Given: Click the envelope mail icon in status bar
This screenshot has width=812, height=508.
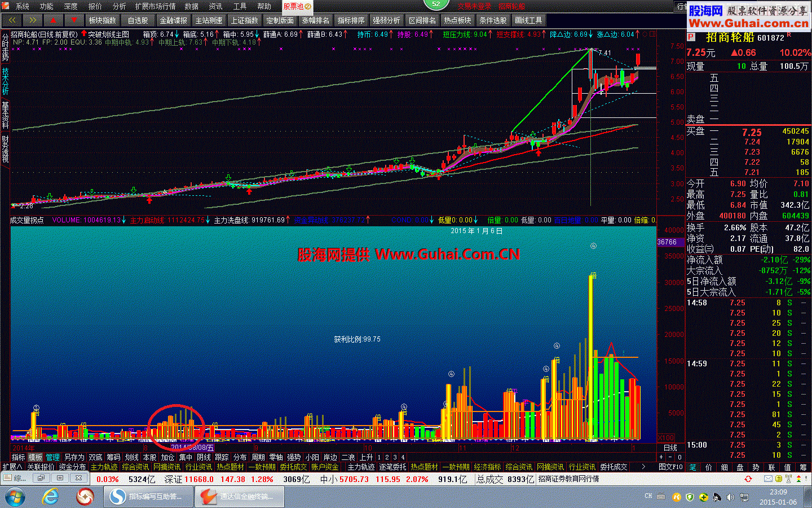Looking at the screenshot, I should (769, 479).
